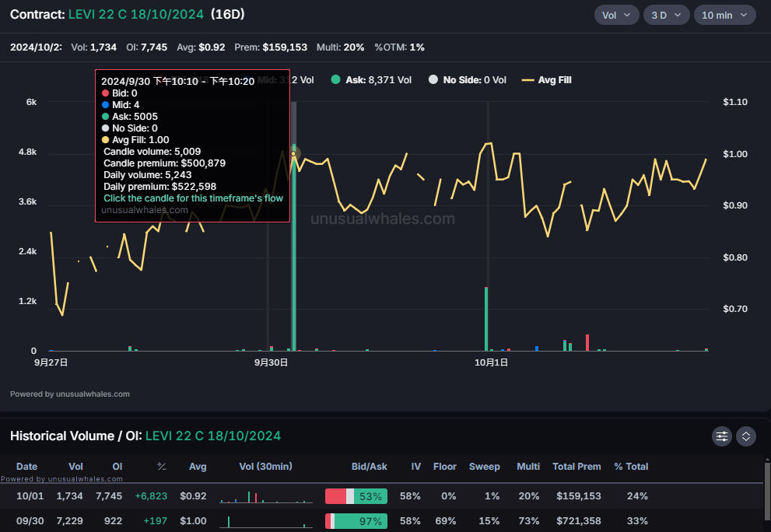Click the white No Side legend dot

click(433, 79)
